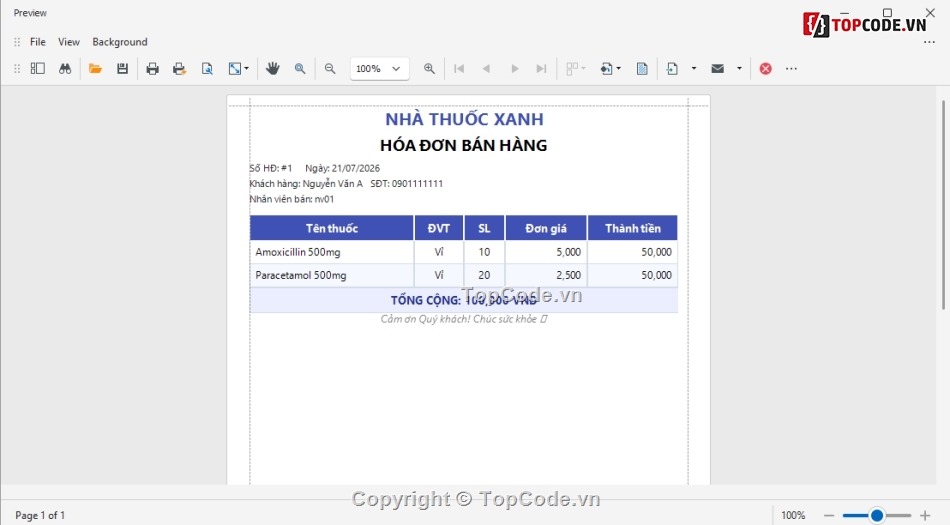Open the binoculars search tool
Viewport: 950px width, 525px height.
coord(65,68)
